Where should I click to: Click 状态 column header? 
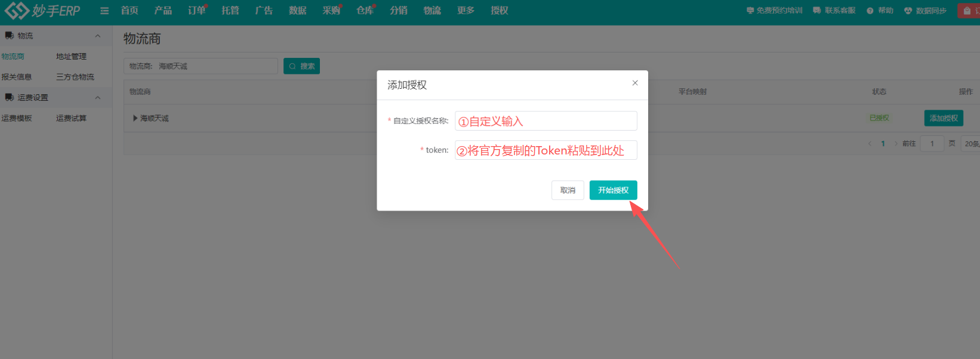tap(879, 92)
